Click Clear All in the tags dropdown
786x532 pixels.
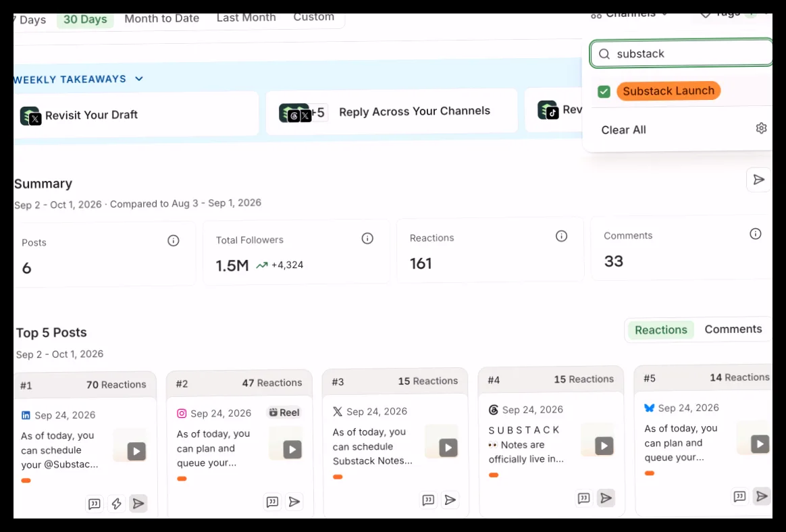(x=623, y=130)
